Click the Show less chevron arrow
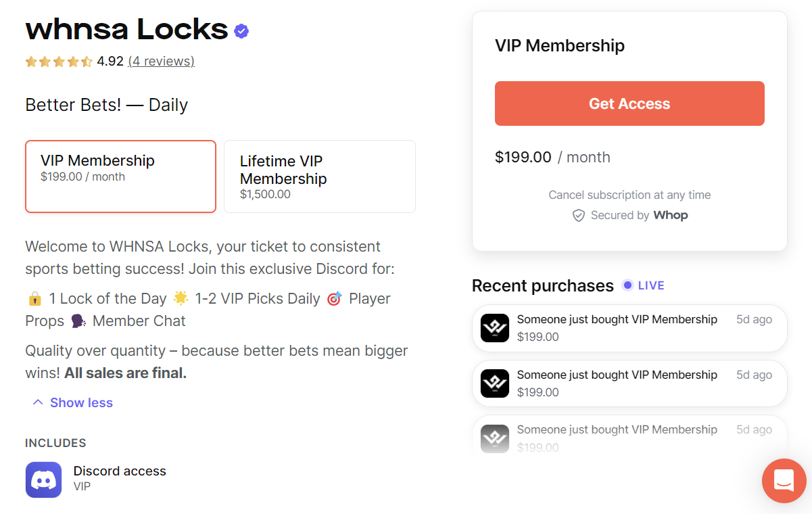812x514 pixels. (x=38, y=402)
